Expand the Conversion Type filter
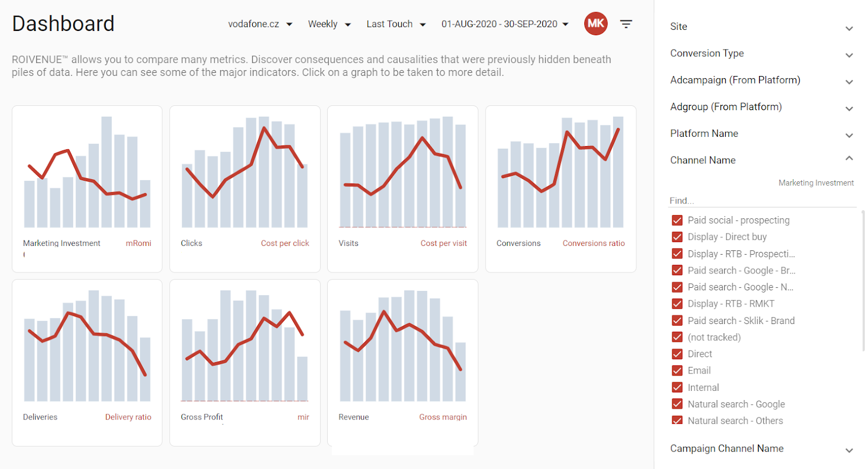Screen dimensions: 868x469 762,53
